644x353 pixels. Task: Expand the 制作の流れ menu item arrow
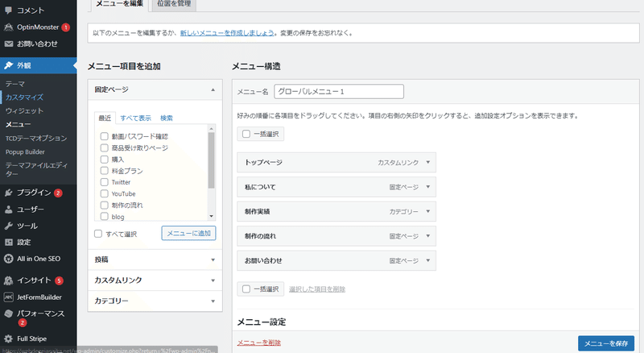click(428, 236)
